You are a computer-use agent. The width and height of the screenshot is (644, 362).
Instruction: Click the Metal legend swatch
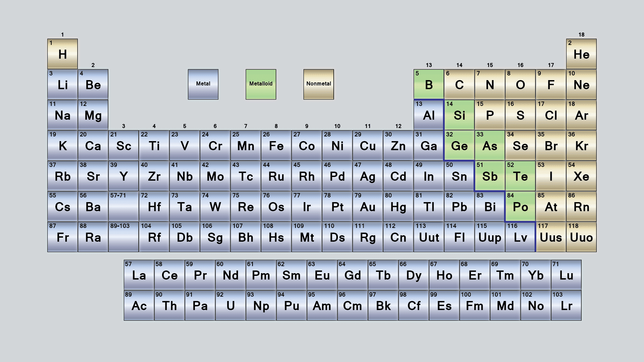pos(203,84)
